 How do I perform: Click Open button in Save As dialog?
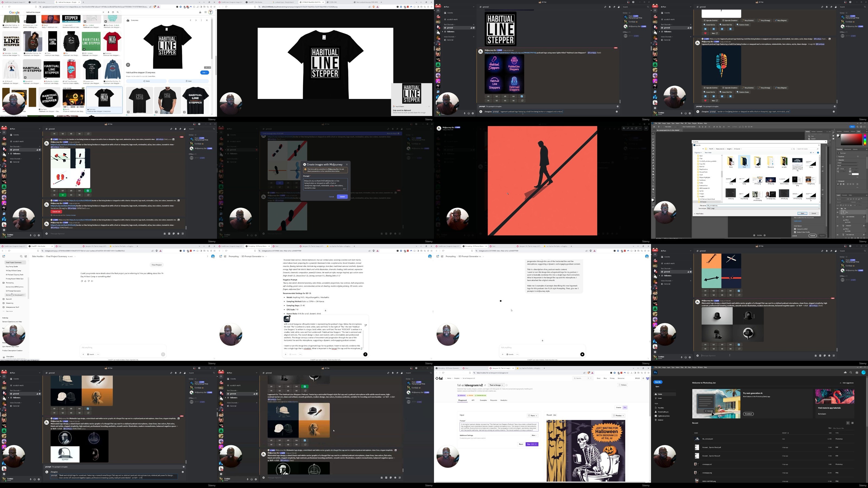(802, 214)
